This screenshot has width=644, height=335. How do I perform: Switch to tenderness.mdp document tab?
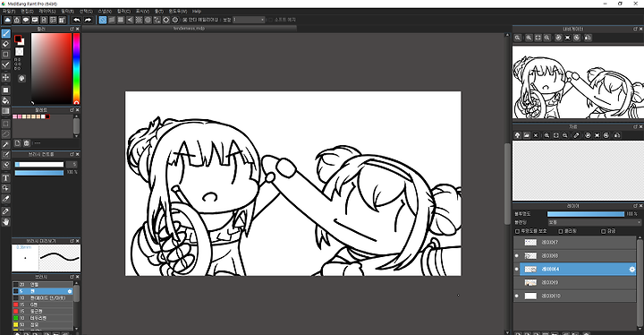(189, 29)
